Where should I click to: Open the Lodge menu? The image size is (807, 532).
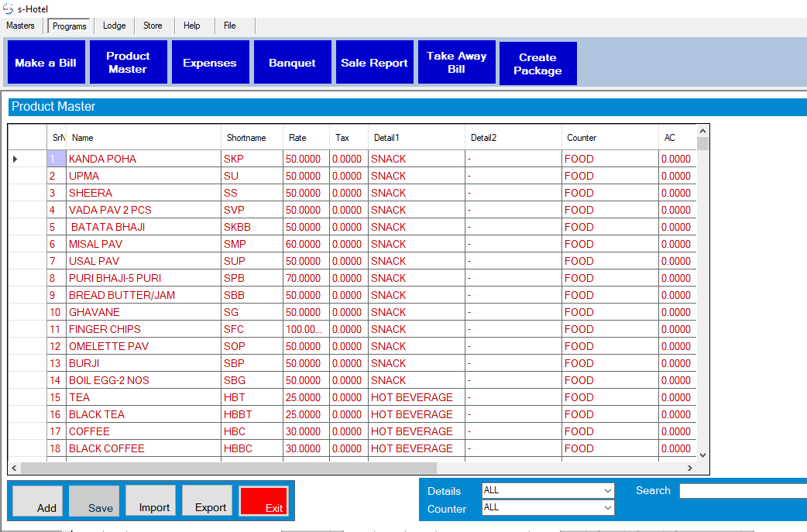(x=114, y=26)
